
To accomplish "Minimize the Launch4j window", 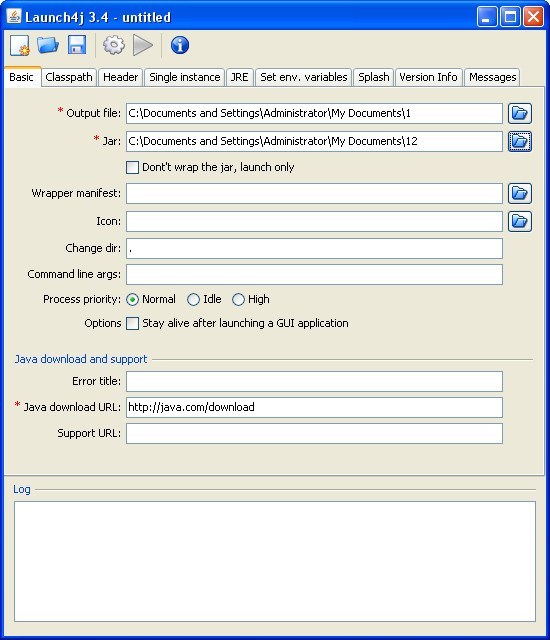I will tap(487, 17).
